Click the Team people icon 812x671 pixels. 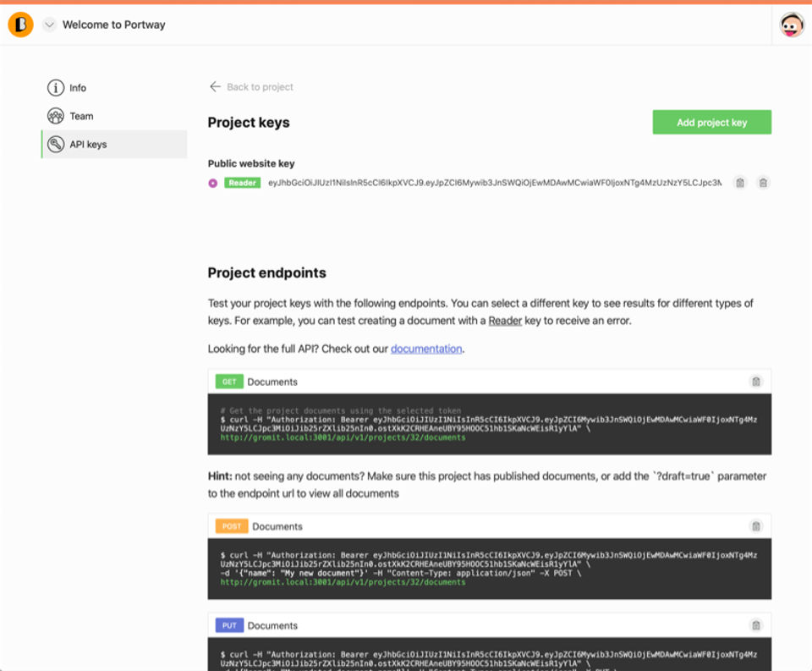[x=56, y=116]
